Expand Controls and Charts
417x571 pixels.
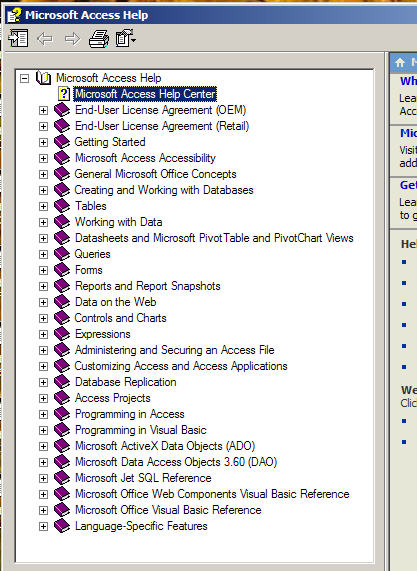coord(43,319)
